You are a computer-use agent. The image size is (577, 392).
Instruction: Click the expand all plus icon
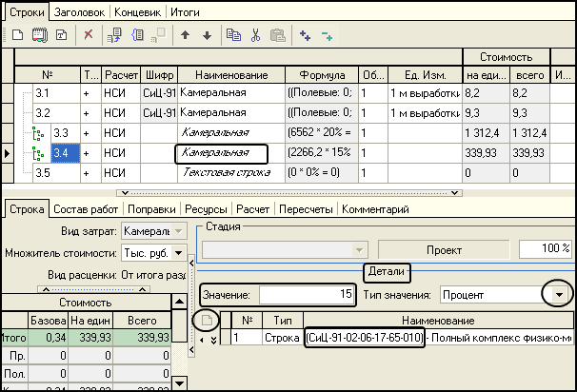point(305,34)
